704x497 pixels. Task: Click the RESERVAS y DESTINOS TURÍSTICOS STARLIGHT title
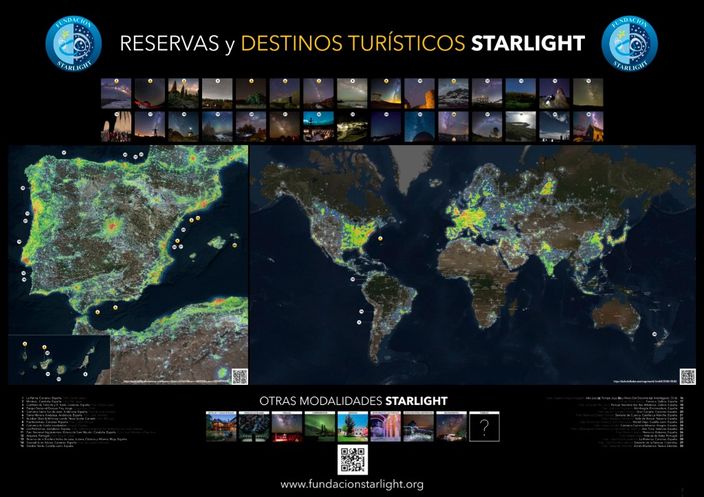click(352, 44)
